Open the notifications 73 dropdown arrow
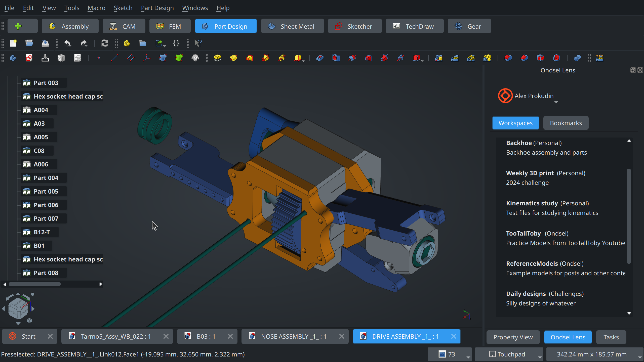Screen dimensions: 644x362 [x=468, y=357]
